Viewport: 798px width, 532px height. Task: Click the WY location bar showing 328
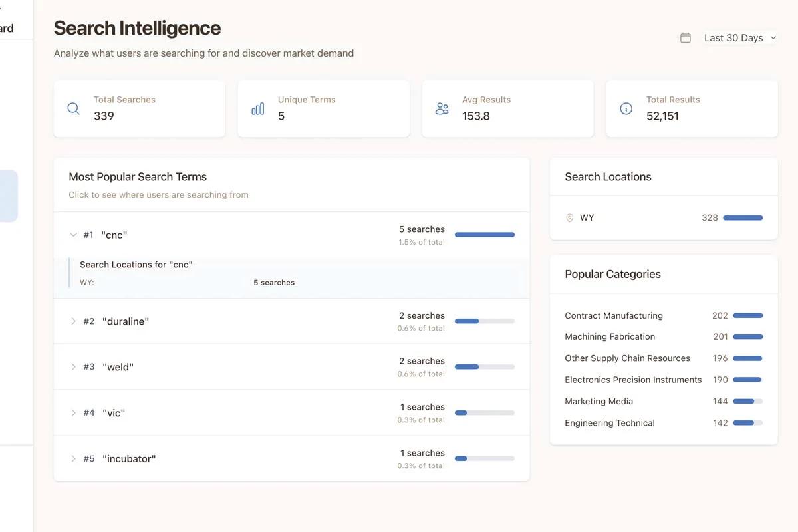point(743,218)
